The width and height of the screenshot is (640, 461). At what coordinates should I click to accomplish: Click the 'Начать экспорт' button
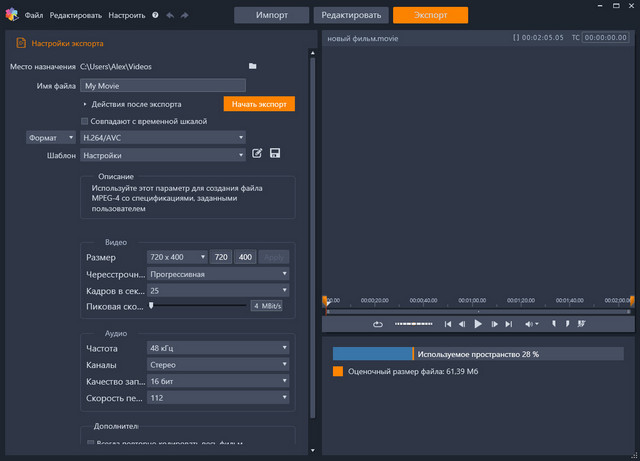259,103
